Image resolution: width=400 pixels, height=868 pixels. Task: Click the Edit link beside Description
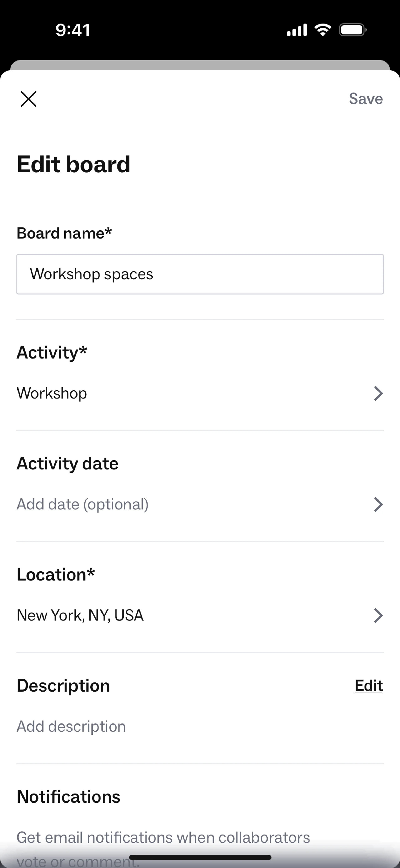pos(369,686)
